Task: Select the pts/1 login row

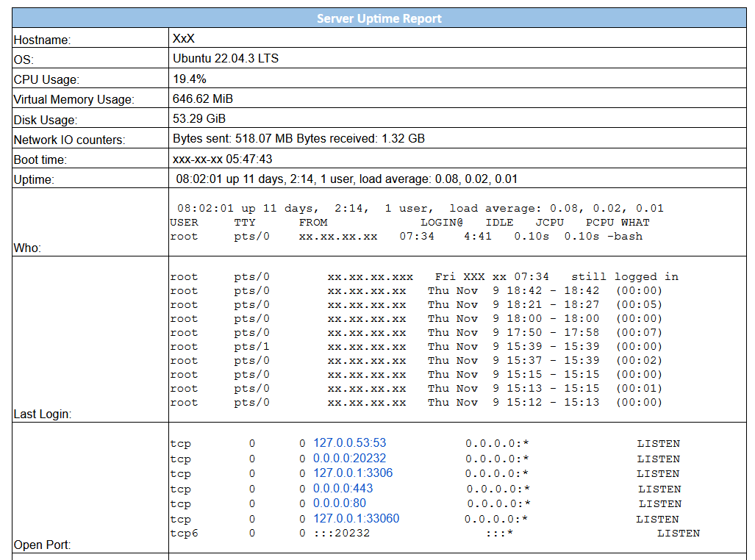Action: [x=417, y=347]
